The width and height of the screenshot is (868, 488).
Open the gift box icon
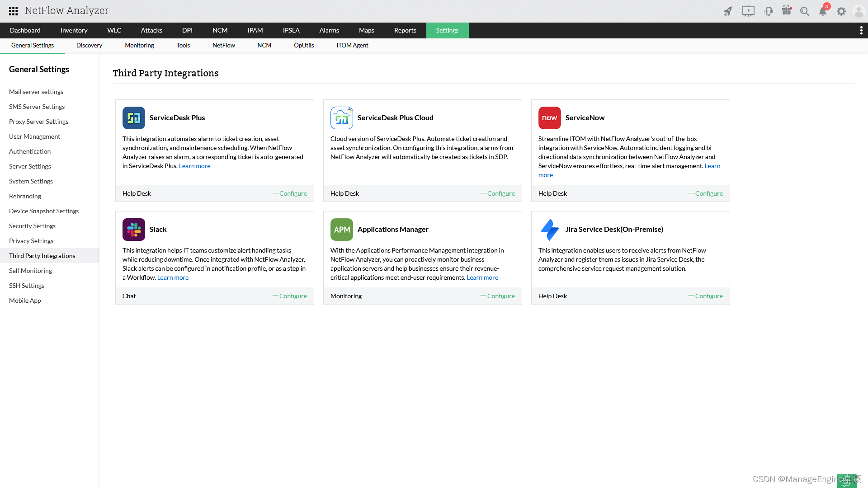(x=787, y=10)
